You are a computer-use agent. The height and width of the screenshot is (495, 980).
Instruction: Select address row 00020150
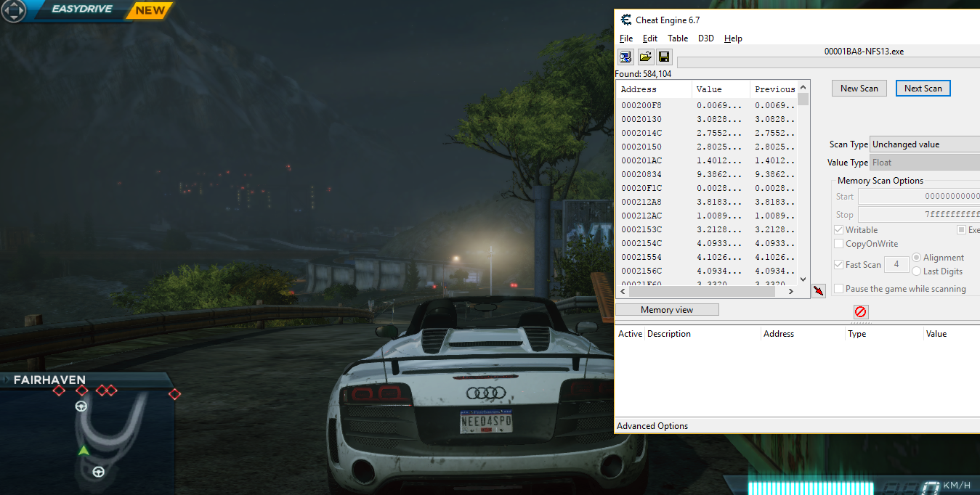tap(706, 147)
